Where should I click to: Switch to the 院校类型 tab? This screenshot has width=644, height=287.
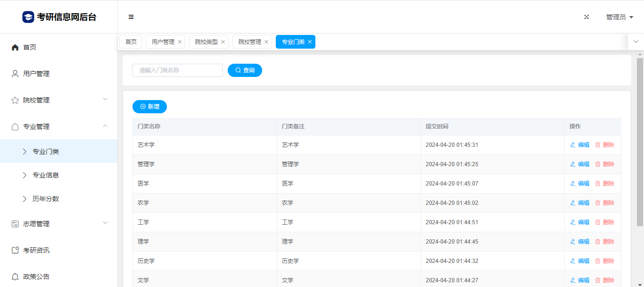206,42
